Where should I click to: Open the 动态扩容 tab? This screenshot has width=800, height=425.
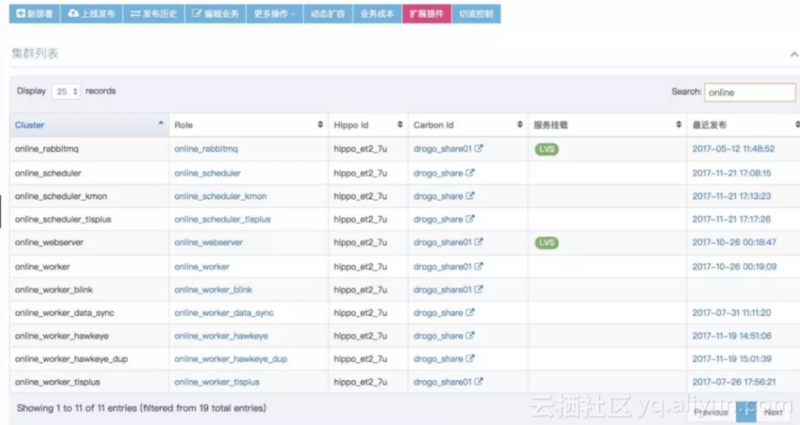328,14
